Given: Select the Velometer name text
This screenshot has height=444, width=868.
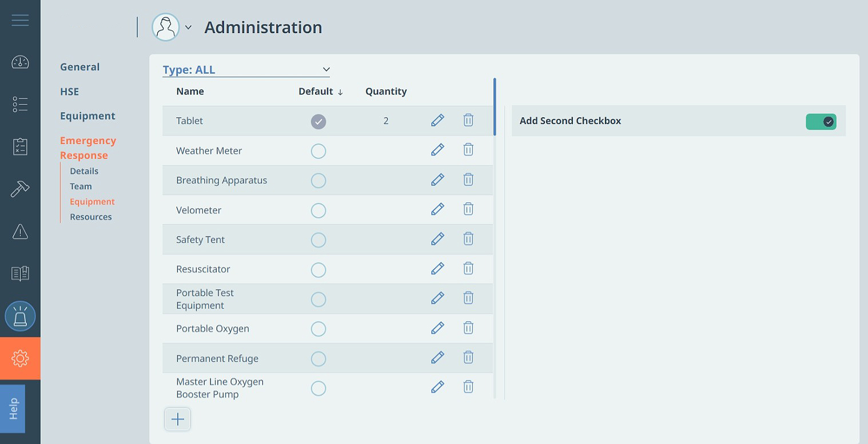Looking at the screenshot, I should (198, 210).
